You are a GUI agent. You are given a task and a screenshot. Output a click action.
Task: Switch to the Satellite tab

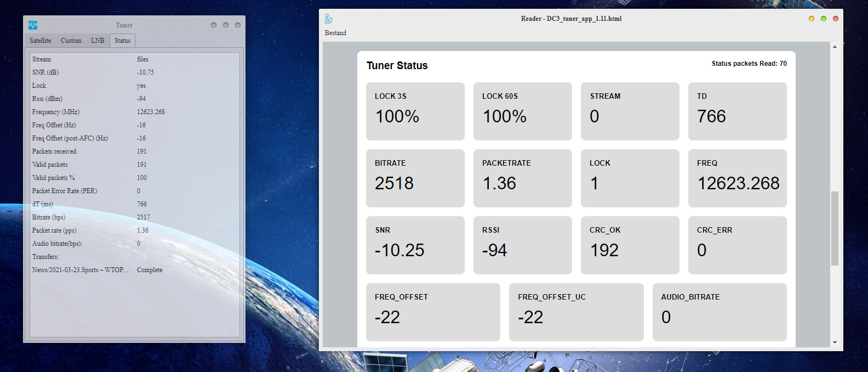(40, 41)
